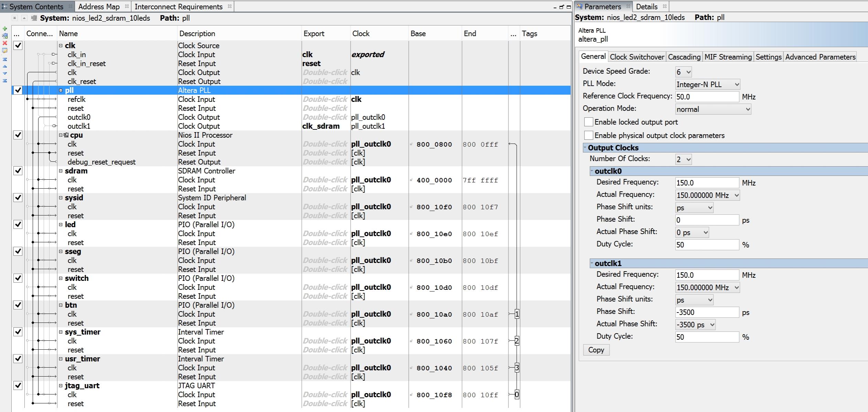Click the move up blue triangle icon
Screen dimensions: 868x412
click(x=5, y=66)
